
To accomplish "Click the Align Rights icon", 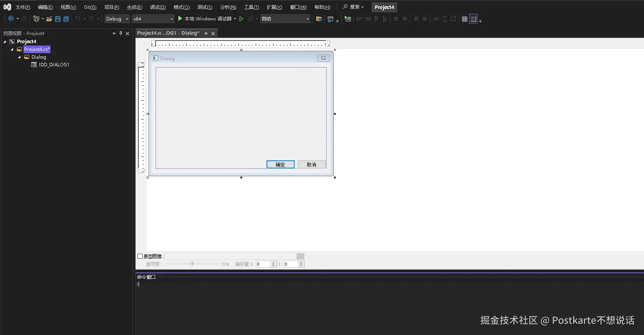I will coord(368,19).
